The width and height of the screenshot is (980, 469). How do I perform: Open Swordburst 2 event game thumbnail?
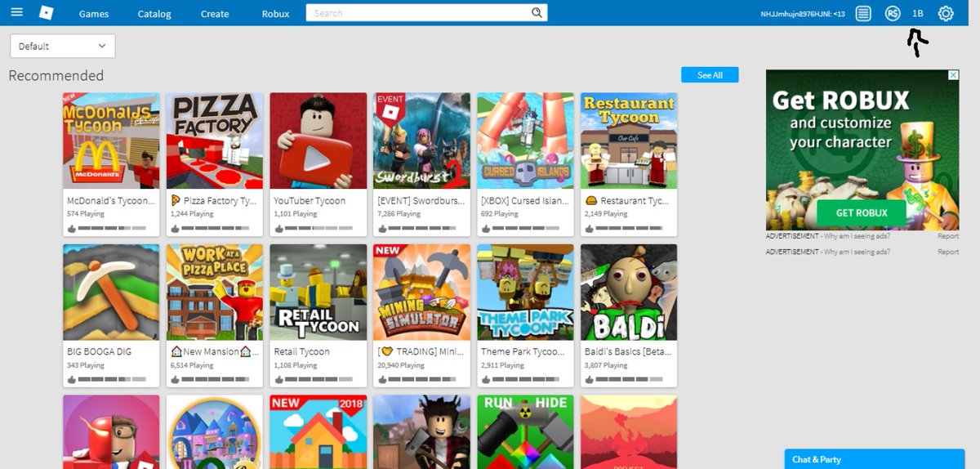[x=422, y=141]
